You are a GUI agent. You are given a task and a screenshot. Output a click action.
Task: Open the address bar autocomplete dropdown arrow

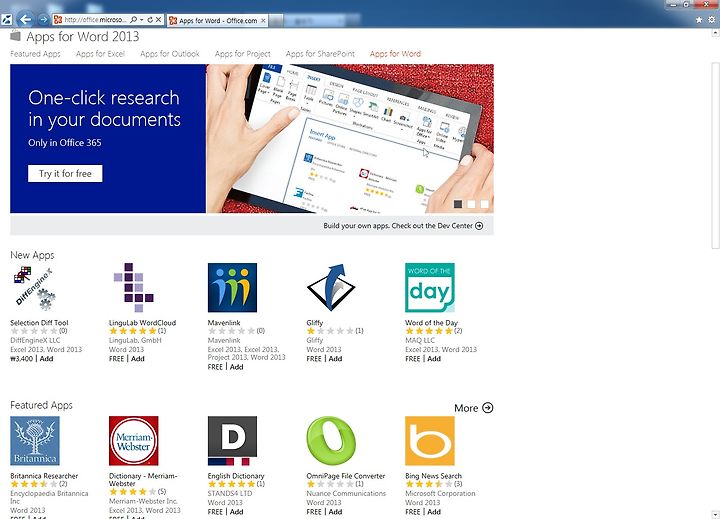[x=141, y=20]
